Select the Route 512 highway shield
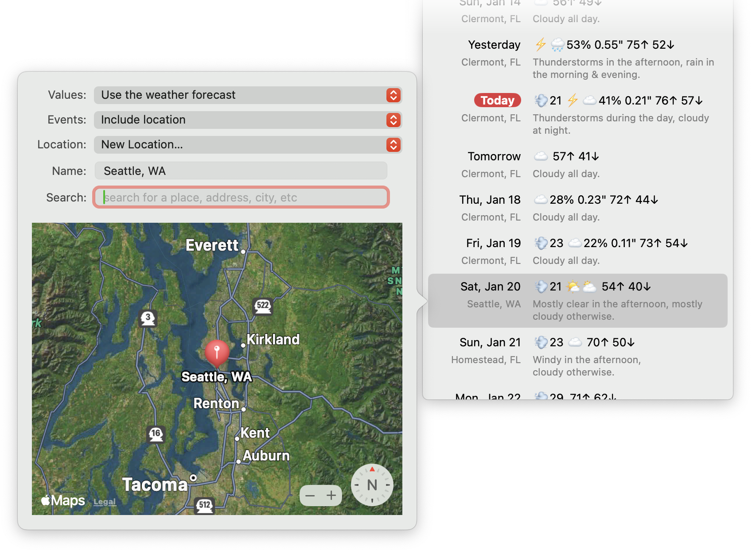The height and width of the screenshot is (550, 756). coord(205,505)
